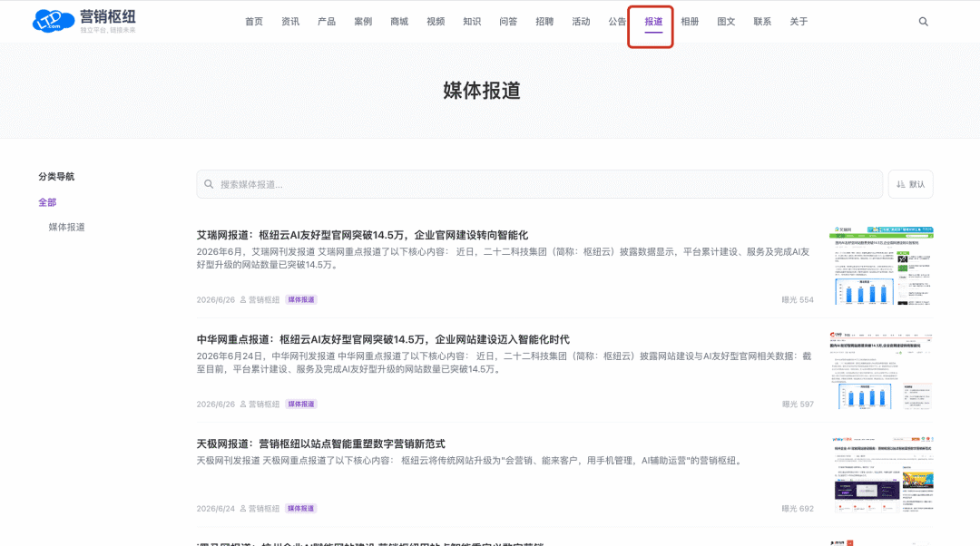
Task: Click the 营销枢纽 author of 中华网 article
Action: click(260, 405)
